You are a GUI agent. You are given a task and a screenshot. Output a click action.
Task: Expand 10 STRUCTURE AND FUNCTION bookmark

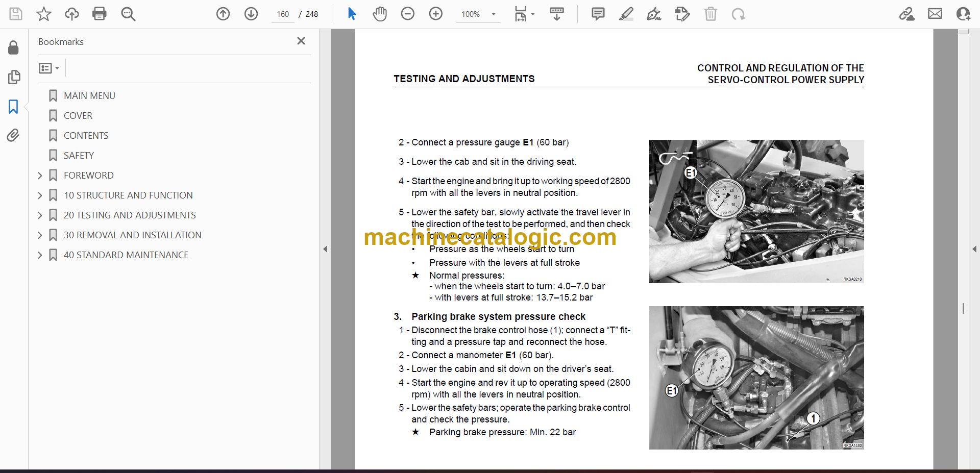click(40, 195)
